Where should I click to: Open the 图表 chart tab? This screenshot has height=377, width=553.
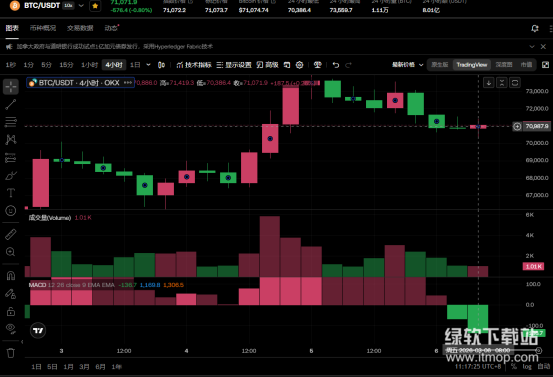click(x=12, y=28)
